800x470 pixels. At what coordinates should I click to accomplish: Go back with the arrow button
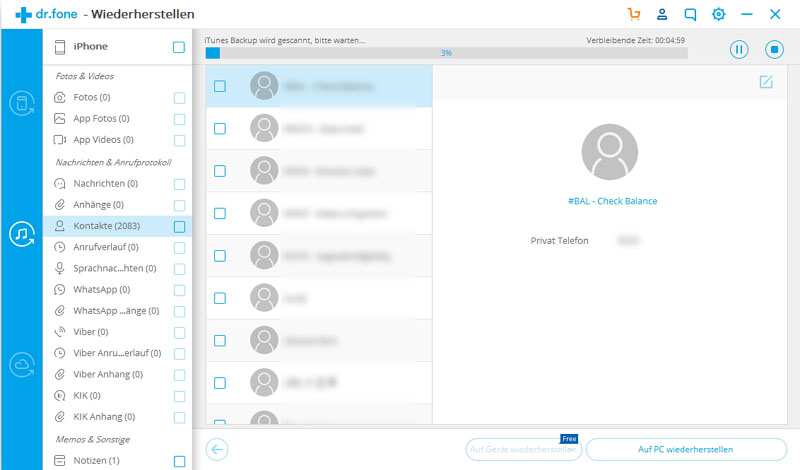click(x=217, y=449)
